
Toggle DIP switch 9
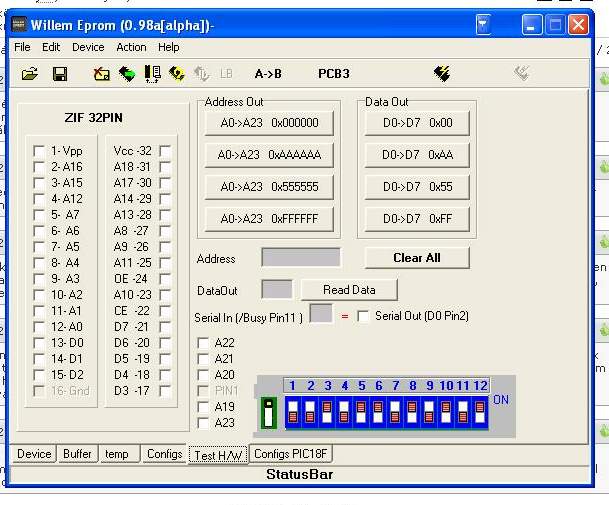(429, 412)
